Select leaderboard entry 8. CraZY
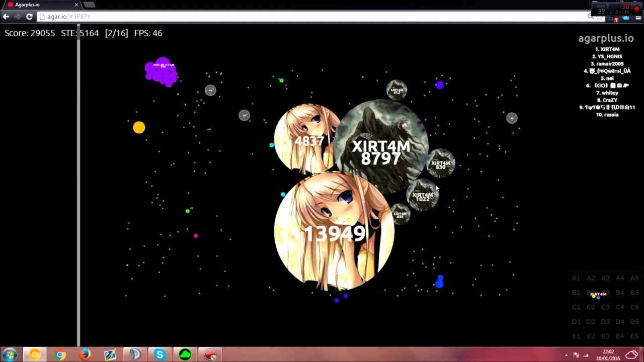The width and height of the screenshot is (644, 362). pos(607,100)
